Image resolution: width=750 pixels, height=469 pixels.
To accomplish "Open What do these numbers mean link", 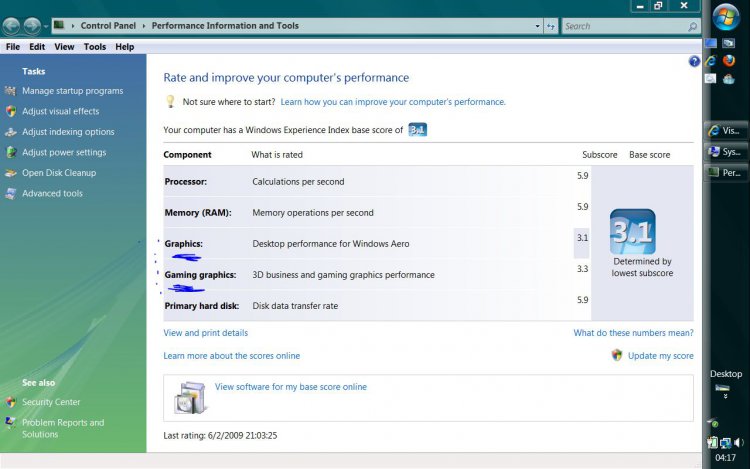I will click(x=633, y=333).
